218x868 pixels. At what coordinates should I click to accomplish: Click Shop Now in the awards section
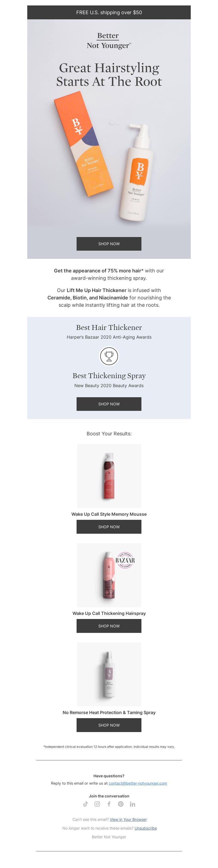109,404
